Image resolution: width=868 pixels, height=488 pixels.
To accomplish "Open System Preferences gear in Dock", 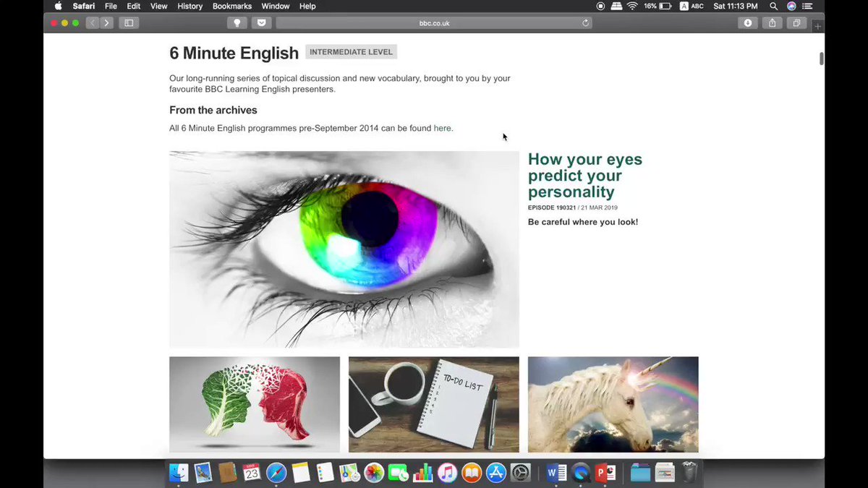I will coord(520,473).
